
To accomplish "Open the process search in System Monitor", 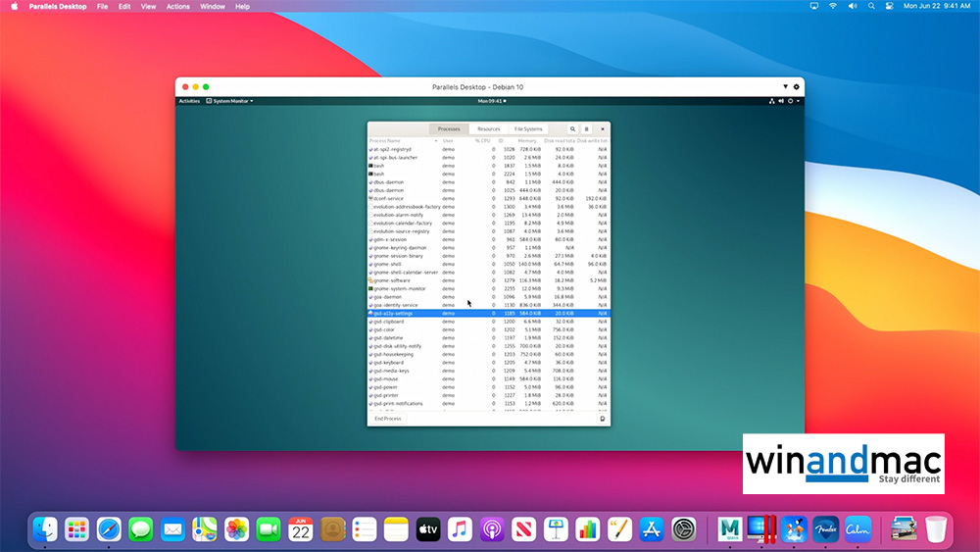I will coord(572,129).
